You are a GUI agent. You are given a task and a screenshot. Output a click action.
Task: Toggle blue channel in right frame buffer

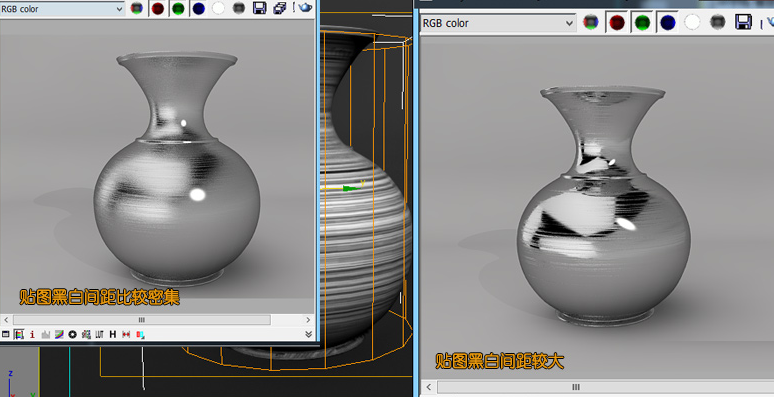pos(667,23)
